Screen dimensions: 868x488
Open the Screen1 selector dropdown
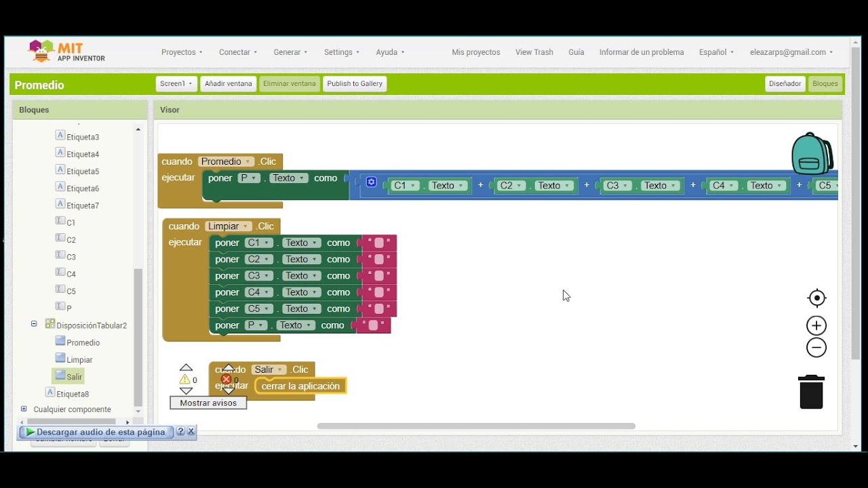176,83
